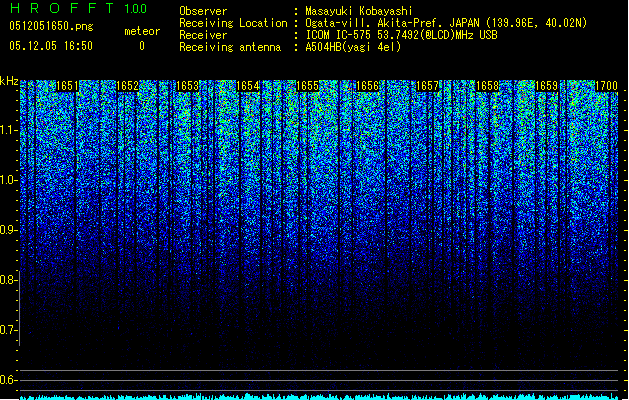Click time marker 1655
The image size is (629, 400).
307,86
